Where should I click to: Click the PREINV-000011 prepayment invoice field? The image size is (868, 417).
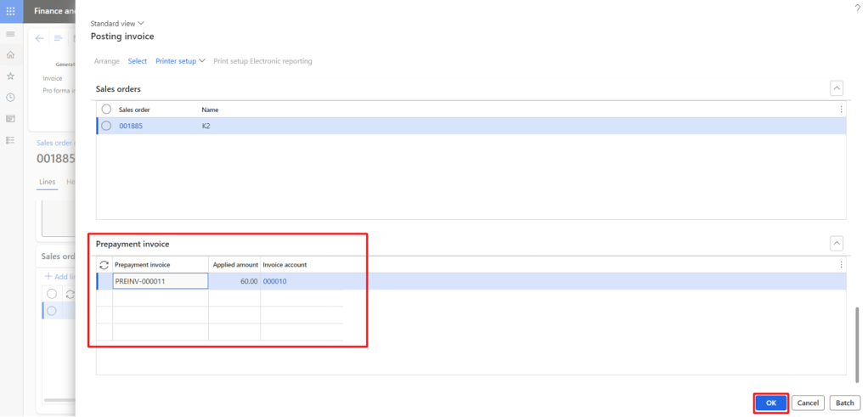pos(160,281)
